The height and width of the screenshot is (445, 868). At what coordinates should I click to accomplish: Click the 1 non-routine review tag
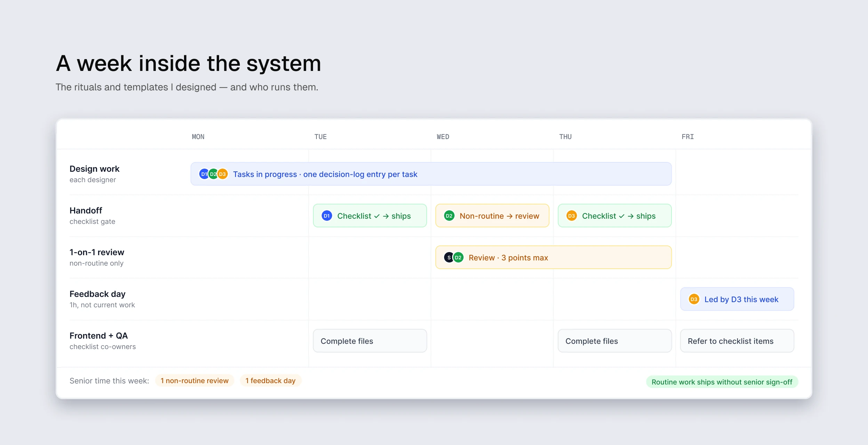click(x=194, y=381)
